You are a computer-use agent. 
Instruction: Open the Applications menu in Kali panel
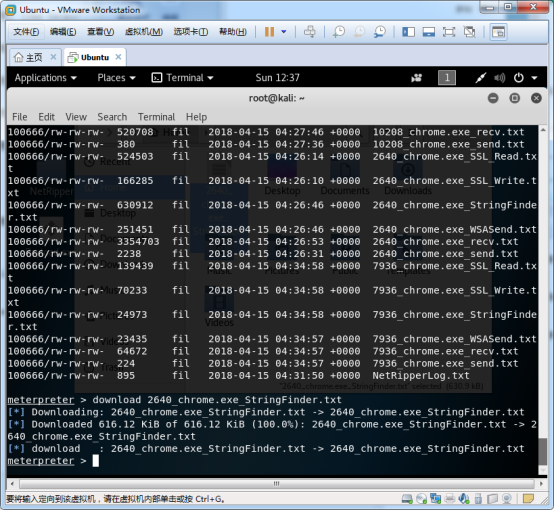pyautogui.click(x=46, y=78)
